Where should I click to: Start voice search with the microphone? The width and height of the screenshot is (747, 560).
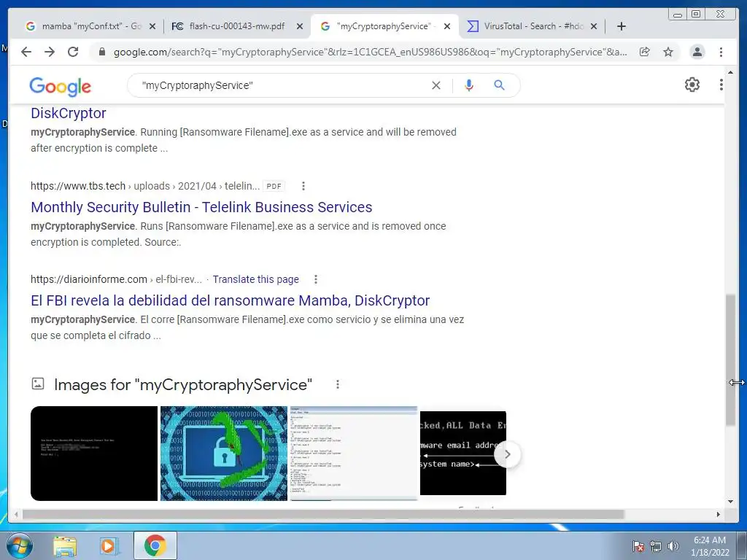click(x=469, y=85)
